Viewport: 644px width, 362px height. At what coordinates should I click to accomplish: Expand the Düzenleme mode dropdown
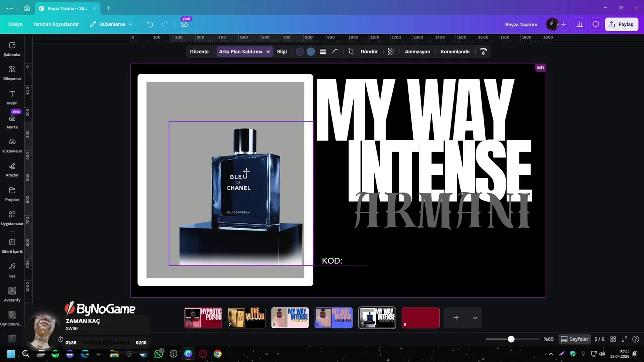[x=112, y=24]
